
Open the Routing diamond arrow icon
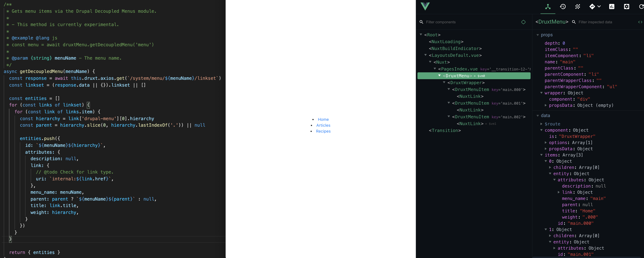(x=592, y=7)
